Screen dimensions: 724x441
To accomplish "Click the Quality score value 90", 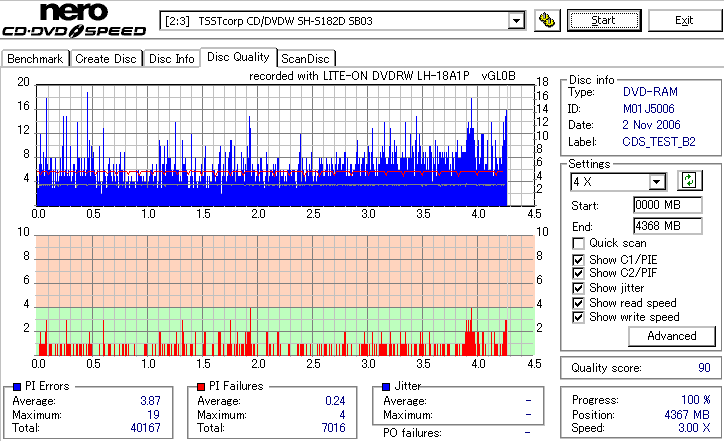I will click(704, 368).
